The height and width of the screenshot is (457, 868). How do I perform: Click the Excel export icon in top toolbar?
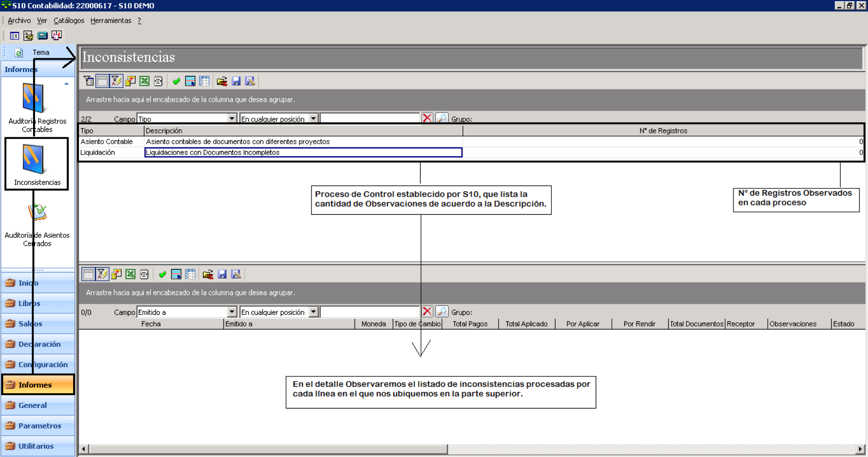pyautogui.click(x=144, y=81)
